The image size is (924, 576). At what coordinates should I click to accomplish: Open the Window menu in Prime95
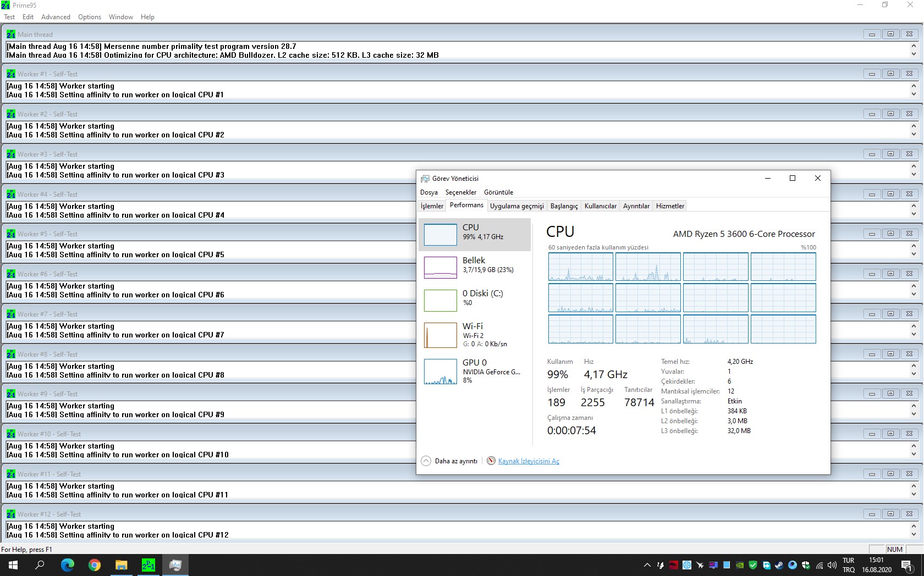(121, 17)
